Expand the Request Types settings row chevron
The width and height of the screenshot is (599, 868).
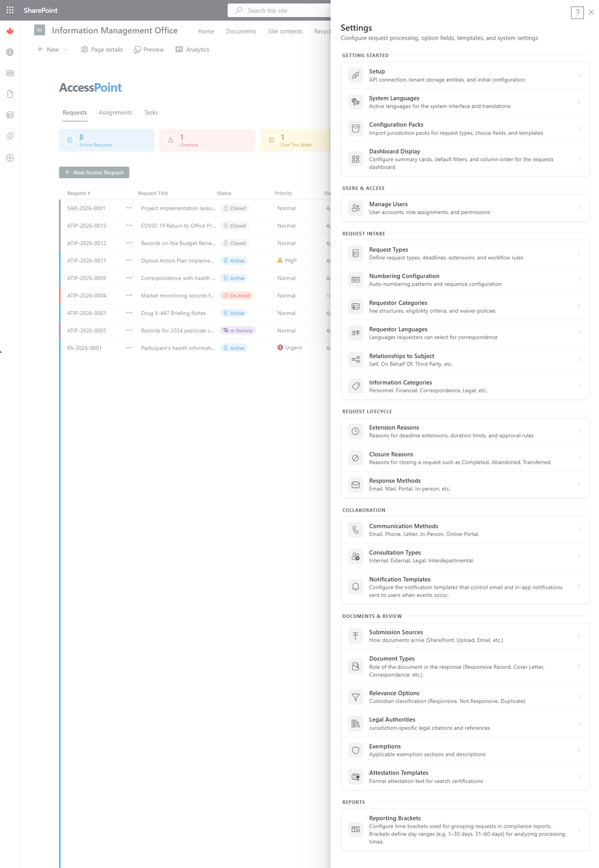click(x=578, y=253)
